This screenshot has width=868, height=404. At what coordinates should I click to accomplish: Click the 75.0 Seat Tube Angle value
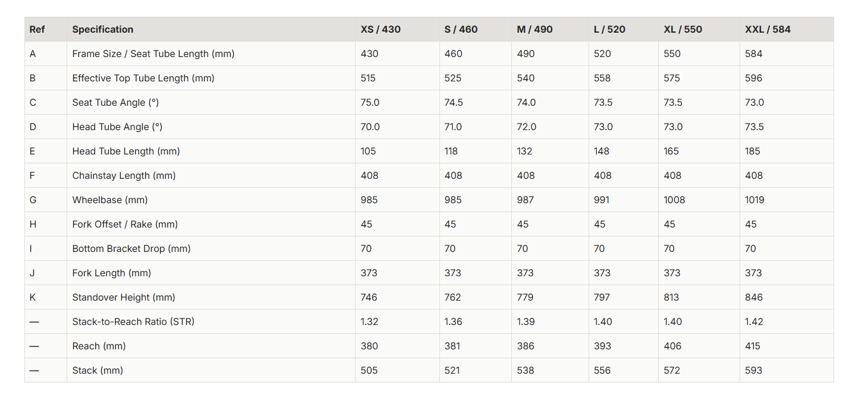(x=370, y=102)
